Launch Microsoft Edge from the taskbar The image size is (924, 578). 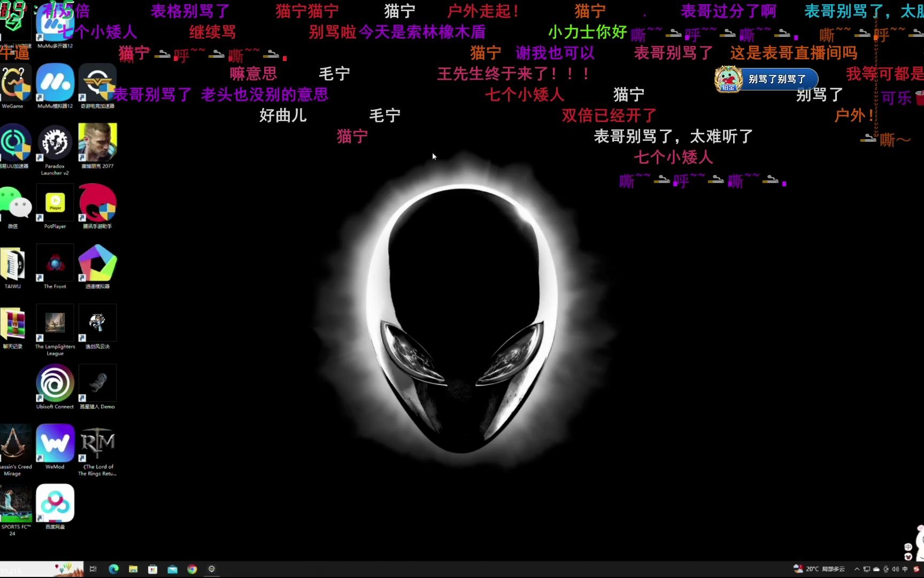tap(113, 569)
